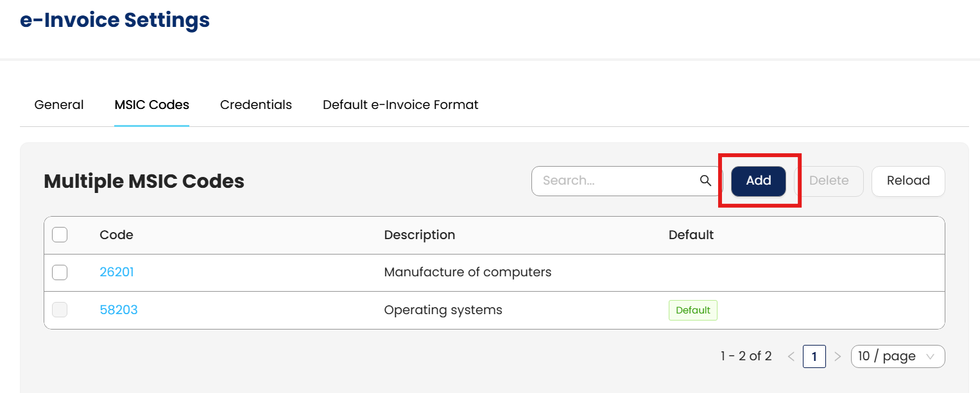980x393 pixels.
Task: Select page number 1 in pagination
Action: (x=814, y=356)
